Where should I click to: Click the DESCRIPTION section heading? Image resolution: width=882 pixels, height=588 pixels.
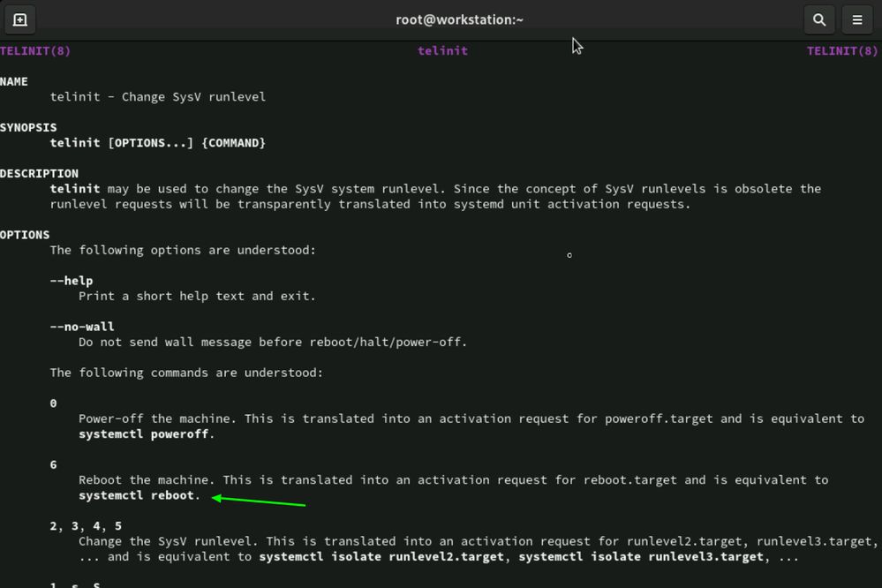coord(39,173)
